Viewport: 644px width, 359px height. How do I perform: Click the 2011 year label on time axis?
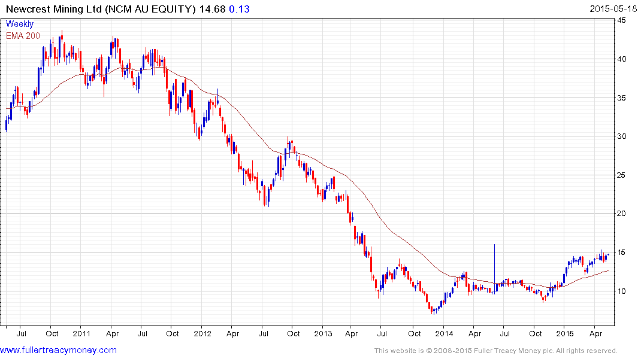(81, 333)
